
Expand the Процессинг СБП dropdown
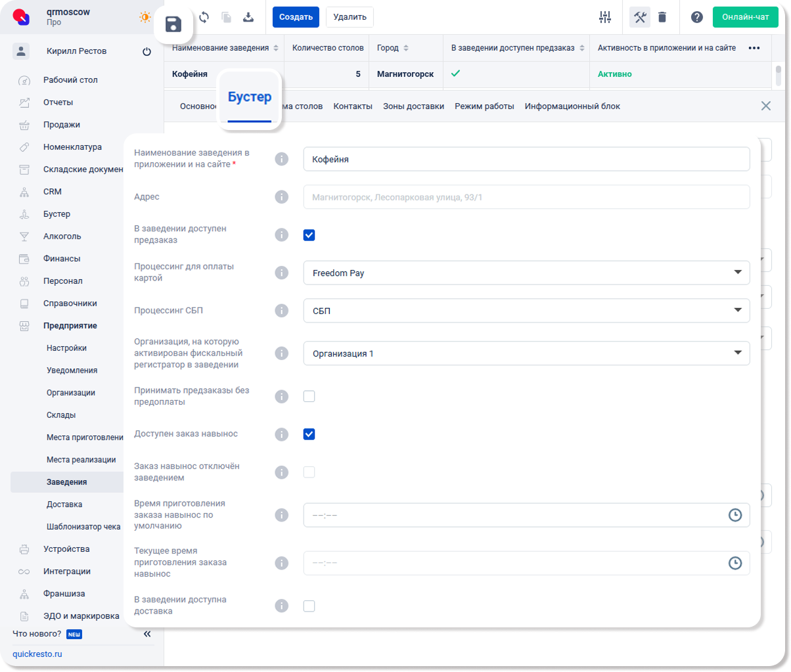(x=526, y=311)
